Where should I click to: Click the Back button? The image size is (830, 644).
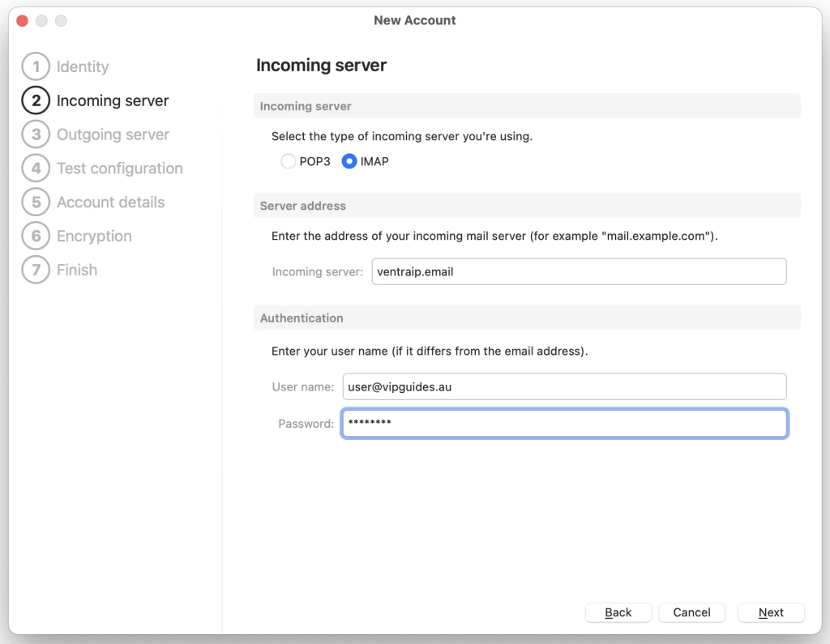[618, 612]
